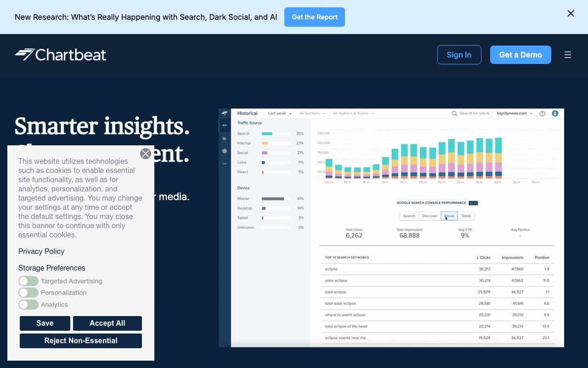Click the Total Clicks value 6,262
Image resolution: width=588 pixels, height=368 pixels.
354,236
